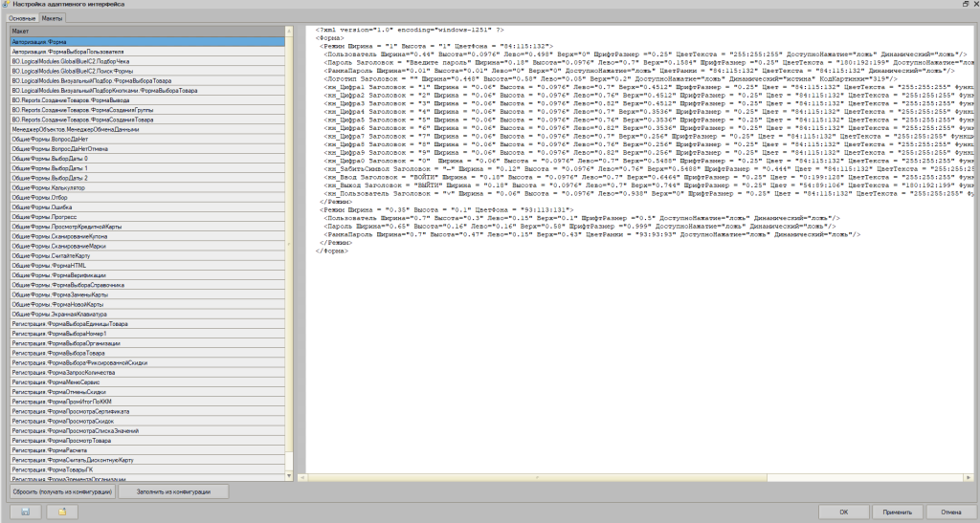Switch to the Основные tab
Viewport: 980px width, 523px height.
pos(23,19)
